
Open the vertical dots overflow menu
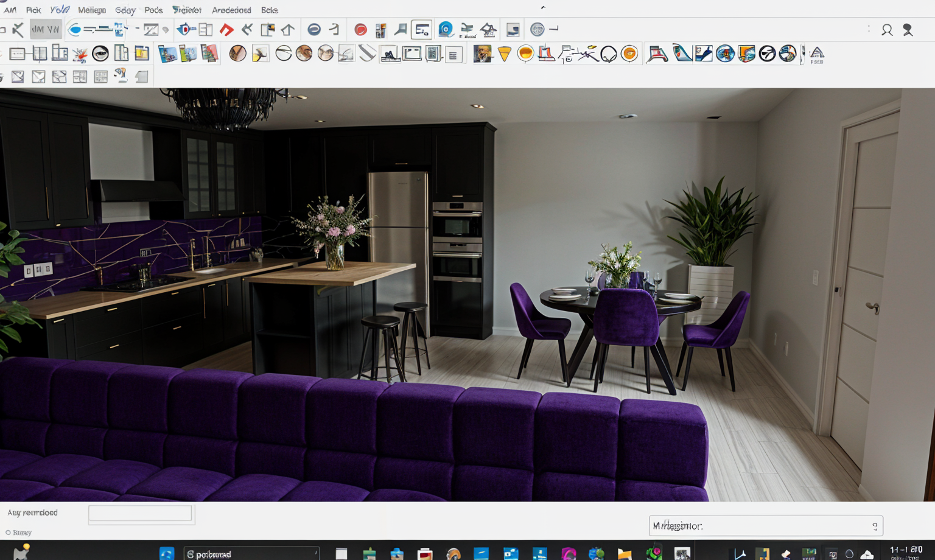869,29
